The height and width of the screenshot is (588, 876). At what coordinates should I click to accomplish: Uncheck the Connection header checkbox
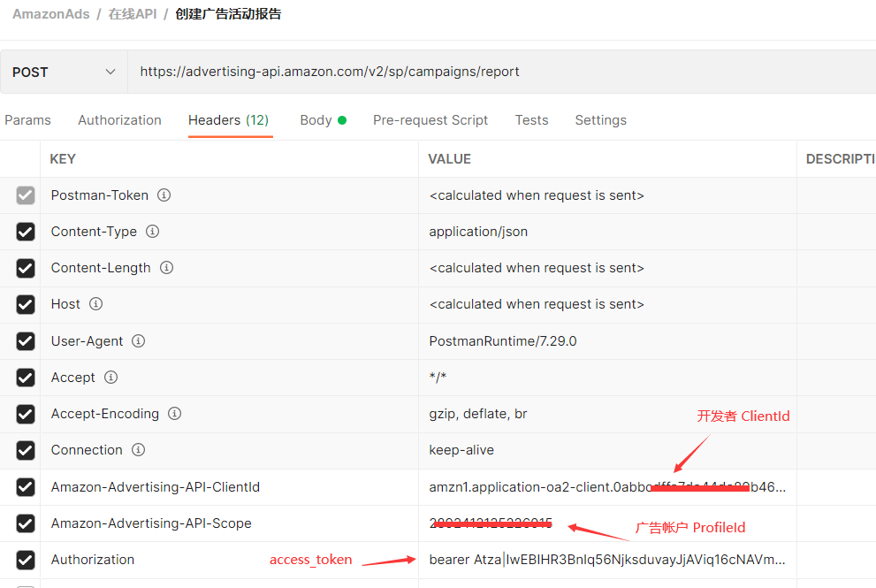click(26, 450)
